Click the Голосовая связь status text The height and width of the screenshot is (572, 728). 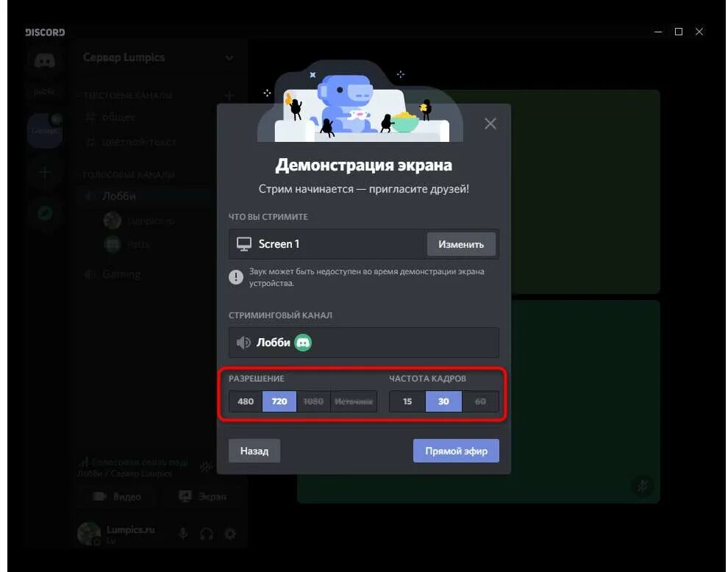pyautogui.click(x=140, y=462)
